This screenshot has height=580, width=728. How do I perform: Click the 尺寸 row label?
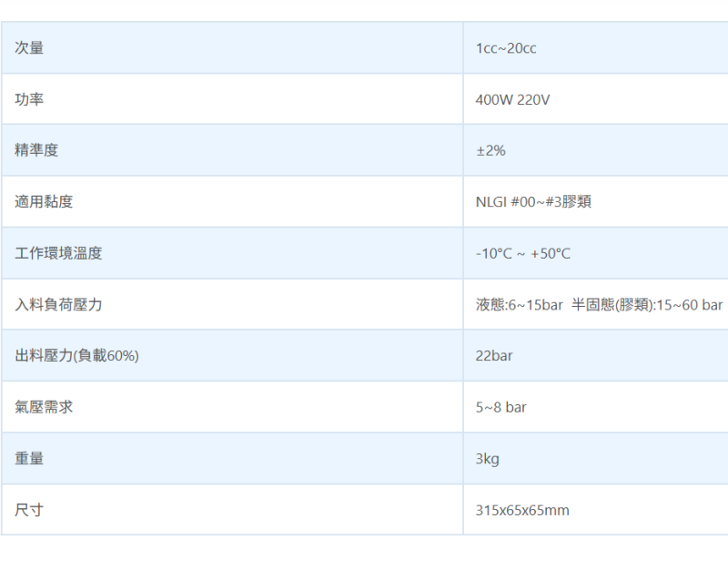click(x=29, y=510)
